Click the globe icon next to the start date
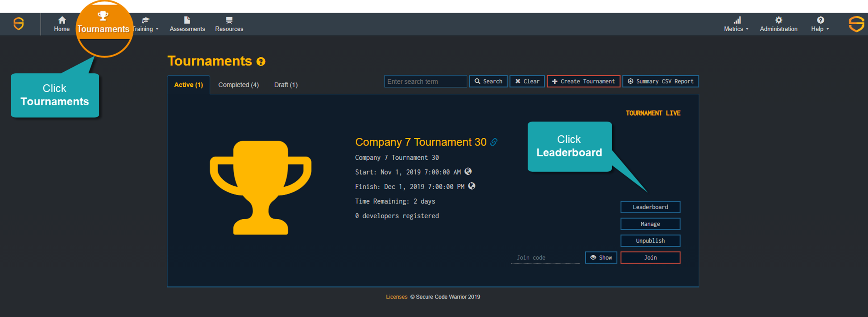Screen dimensions: 868x317 click(x=468, y=171)
